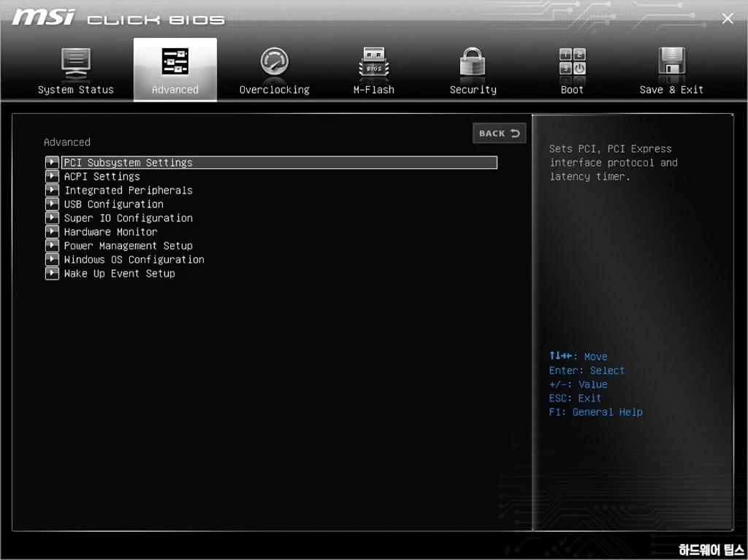The width and height of the screenshot is (748, 560).
Task: Expand arrow beside ACPI Settings
Action: point(52,176)
